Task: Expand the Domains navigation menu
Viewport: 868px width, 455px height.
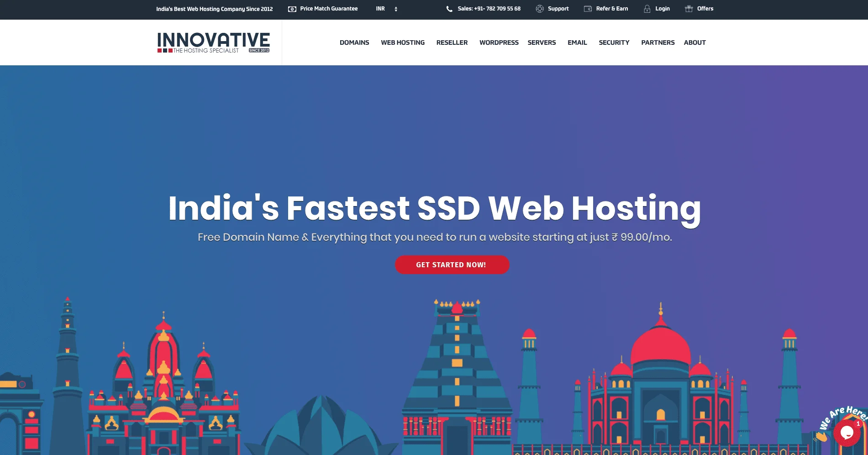Action: [354, 42]
